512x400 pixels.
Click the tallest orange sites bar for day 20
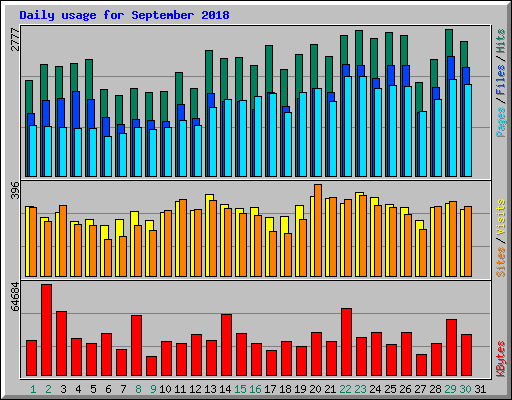coord(318,230)
